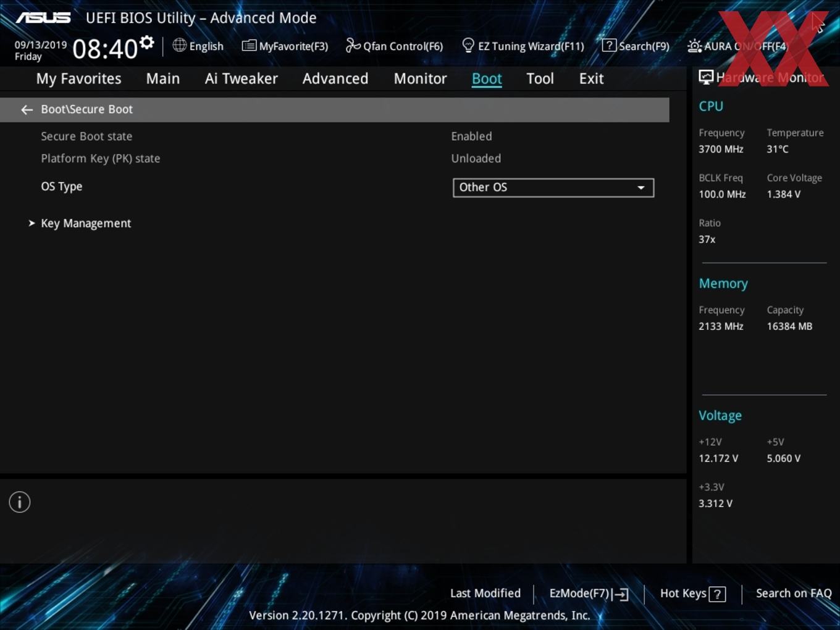Click the 1.384 V core voltage value
Image resolution: width=840 pixels, height=630 pixels.
click(784, 195)
